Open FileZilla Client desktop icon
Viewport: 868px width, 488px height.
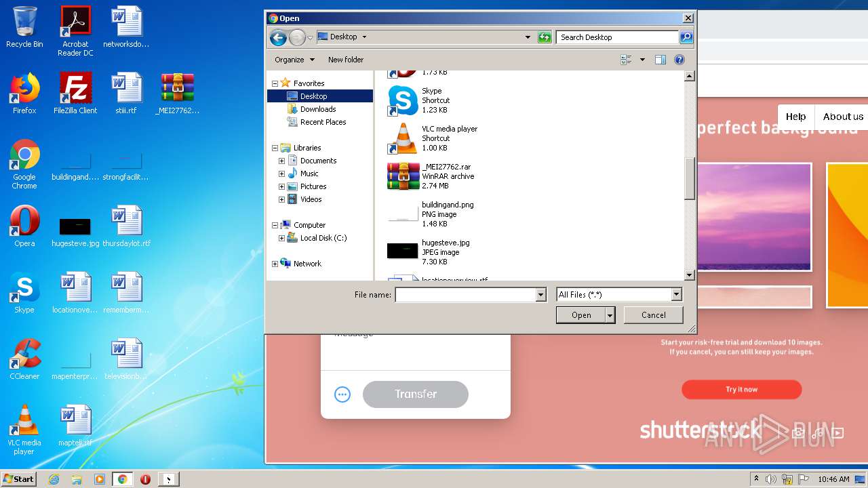[x=75, y=94]
